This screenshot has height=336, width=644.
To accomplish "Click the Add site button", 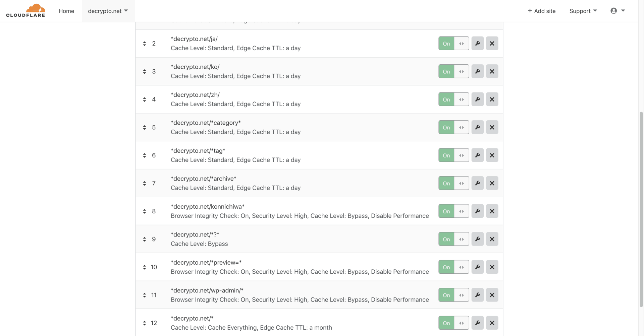I will [x=541, y=11].
